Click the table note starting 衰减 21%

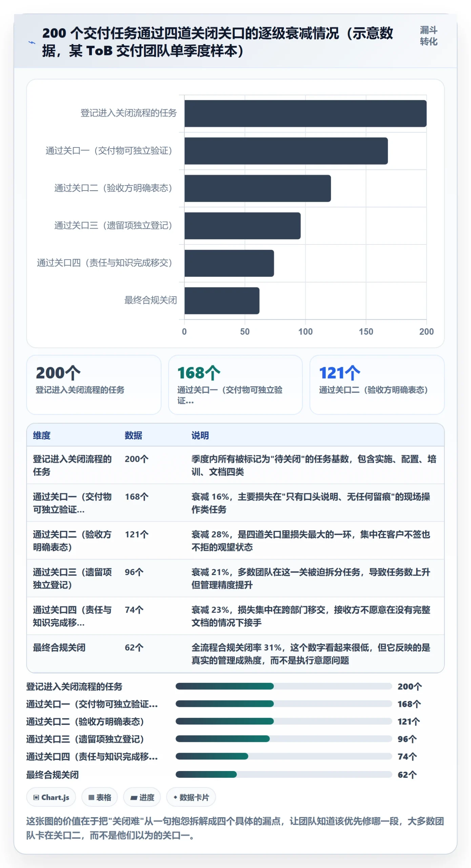(311, 578)
